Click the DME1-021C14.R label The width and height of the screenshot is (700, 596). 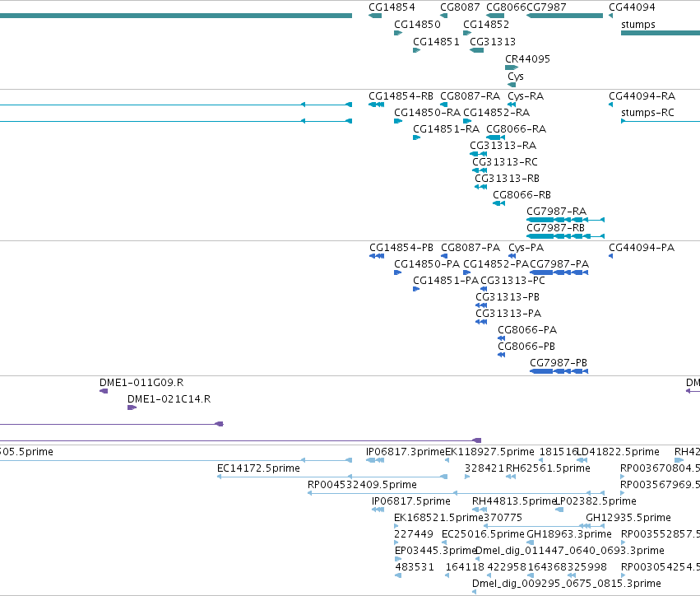169,399
